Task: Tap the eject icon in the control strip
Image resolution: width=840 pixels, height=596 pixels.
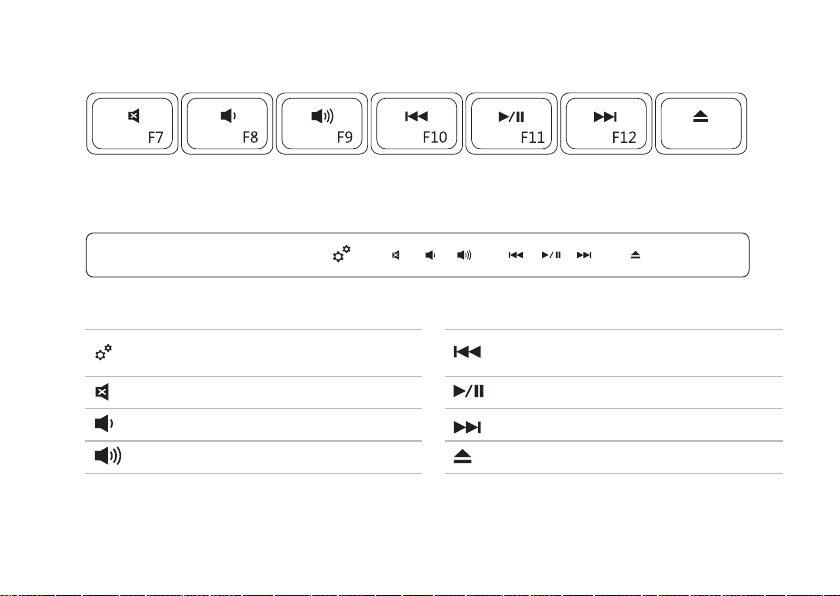Action: [x=635, y=255]
